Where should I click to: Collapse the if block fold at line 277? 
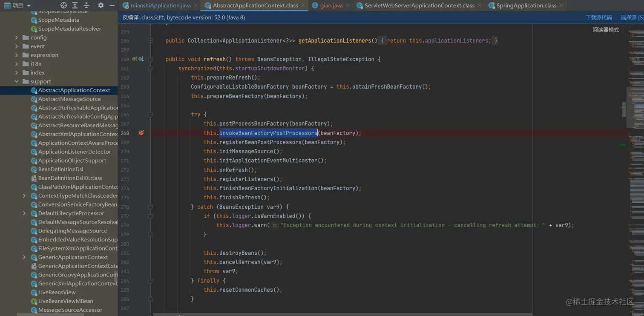(x=150, y=216)
